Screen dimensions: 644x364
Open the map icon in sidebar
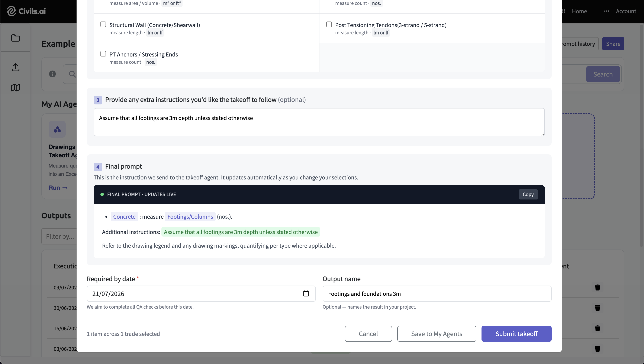(16, 88)
